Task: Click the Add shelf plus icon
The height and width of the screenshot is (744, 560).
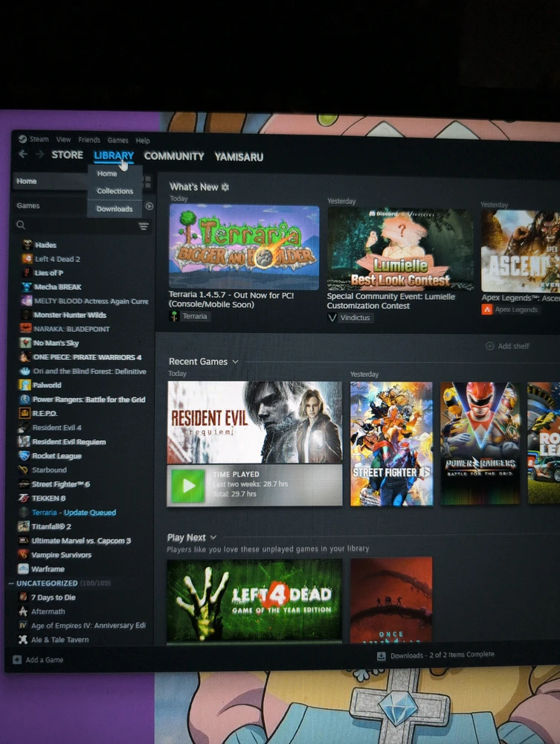Action: point(490,346)
